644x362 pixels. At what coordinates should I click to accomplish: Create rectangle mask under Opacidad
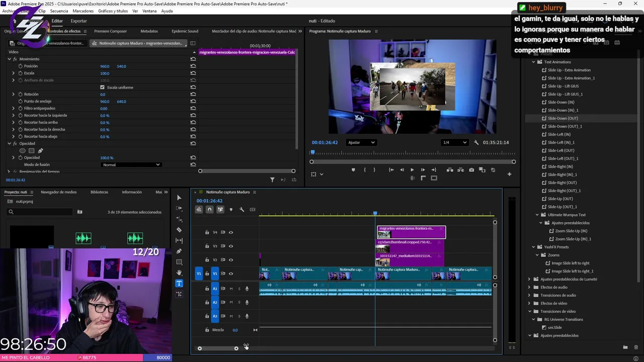31,150
